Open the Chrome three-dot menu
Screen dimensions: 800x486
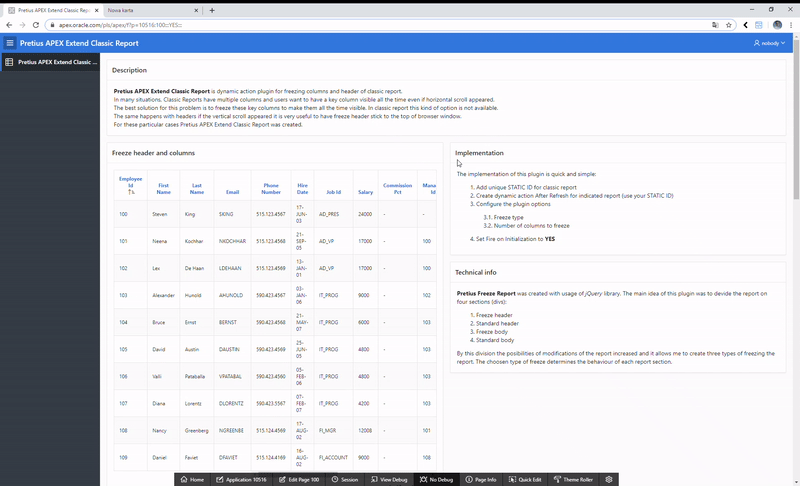click(x=791, y=25)
